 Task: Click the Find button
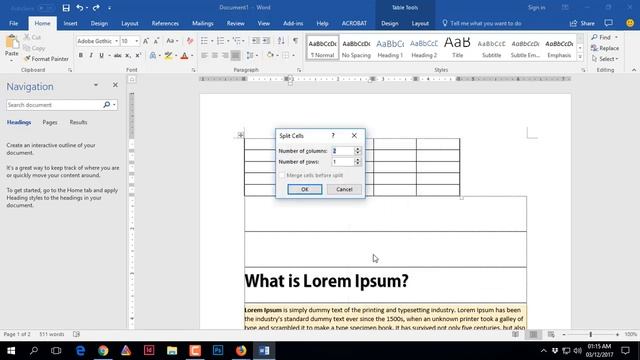click(x=601, y=37)
